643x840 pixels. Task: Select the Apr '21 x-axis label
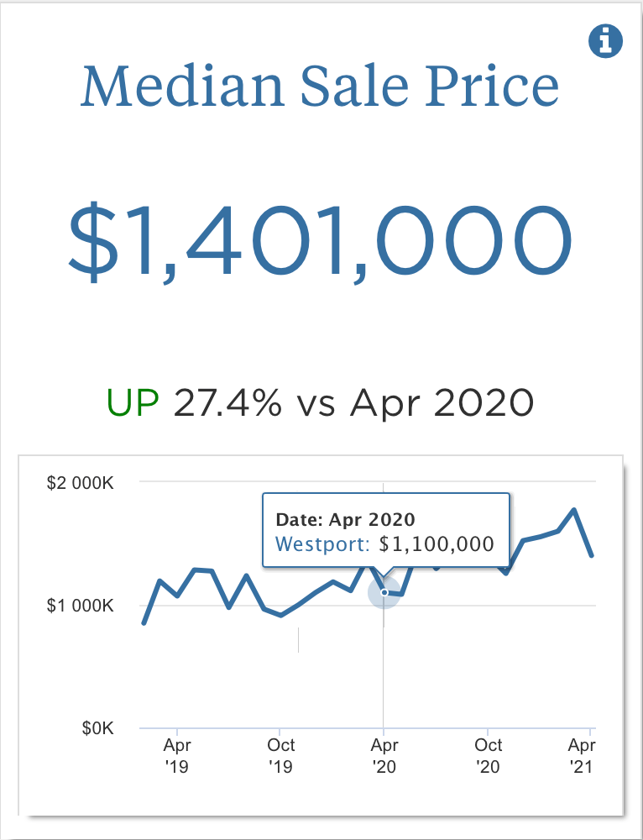(582, 755)
